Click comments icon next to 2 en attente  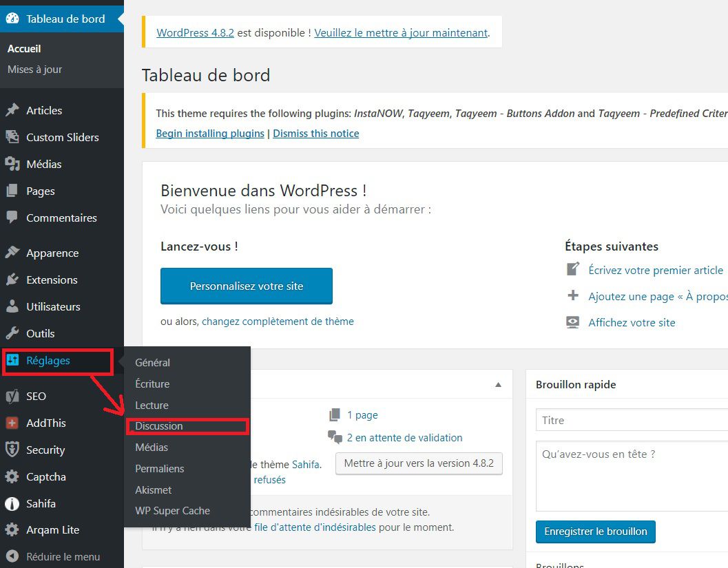pyautogui.click(x=335, y=437)
